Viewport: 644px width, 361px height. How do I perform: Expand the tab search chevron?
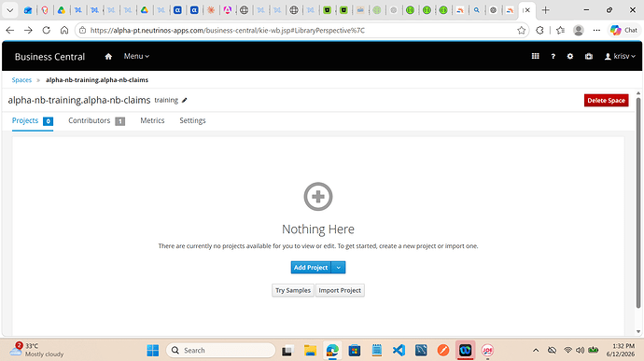click(10, 10)
